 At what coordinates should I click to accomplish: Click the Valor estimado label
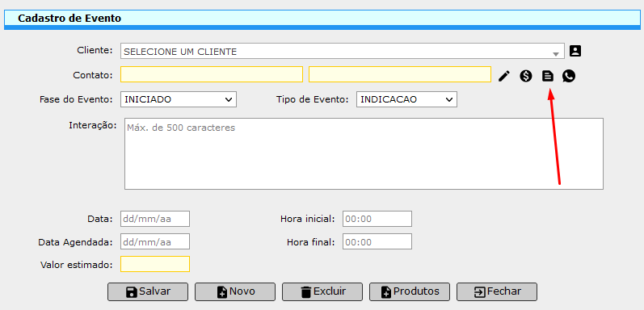[x=77, y=265]
